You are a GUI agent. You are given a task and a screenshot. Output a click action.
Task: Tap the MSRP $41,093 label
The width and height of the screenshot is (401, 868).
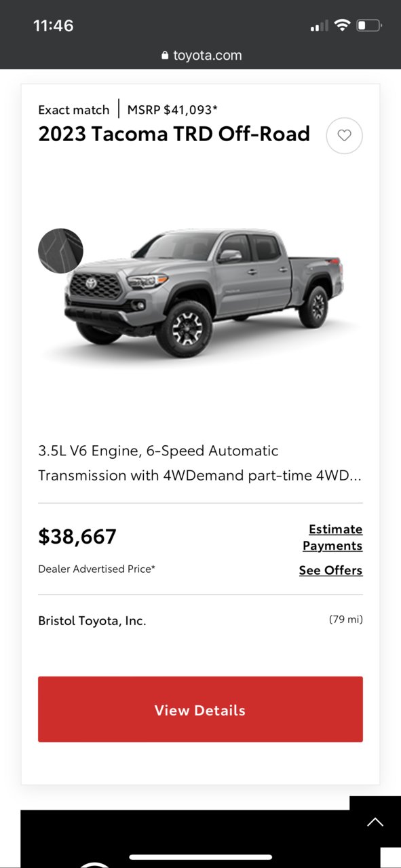click(172, 109)
